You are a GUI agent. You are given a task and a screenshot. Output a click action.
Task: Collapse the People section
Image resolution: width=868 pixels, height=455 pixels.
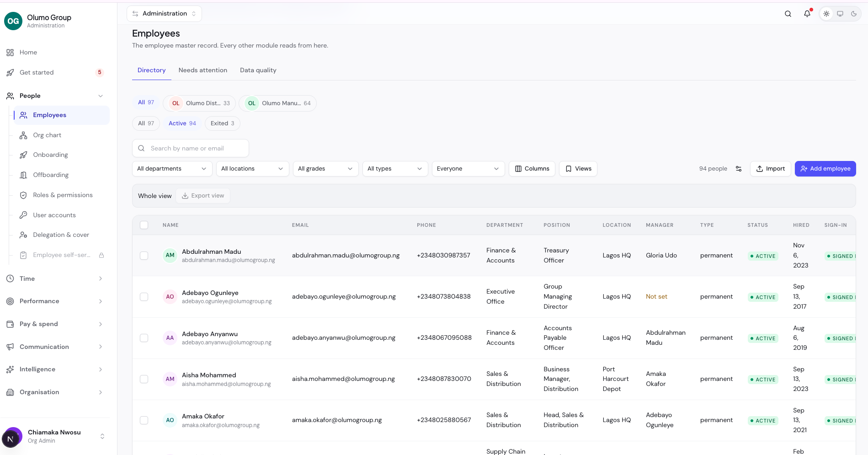pos(101,96)
